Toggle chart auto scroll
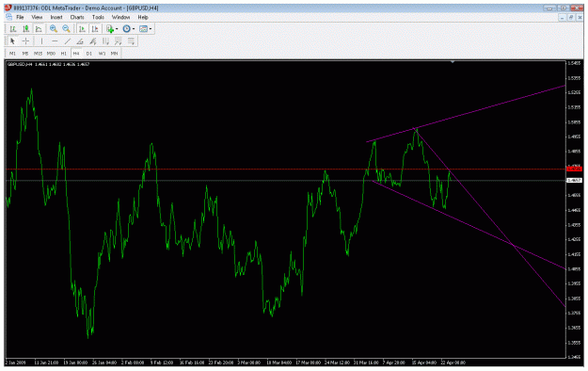588x371 pixels. click(x=82, y=29)
